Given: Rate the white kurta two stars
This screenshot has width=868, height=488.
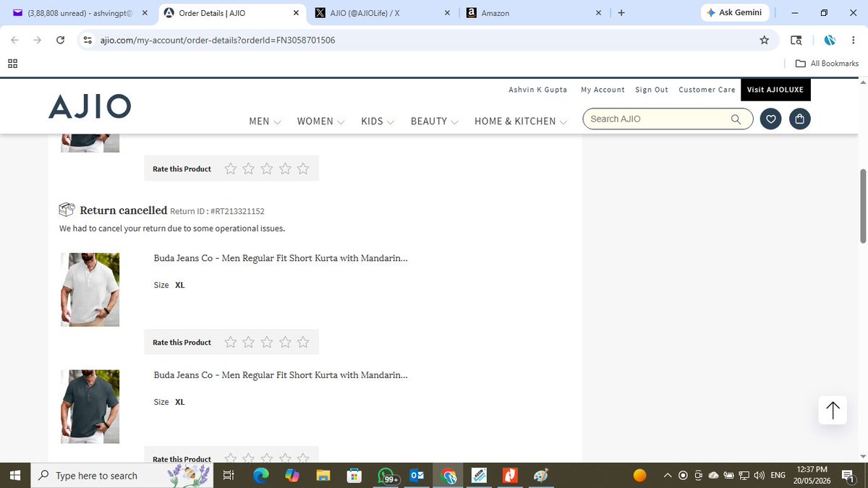Looking at the screenshot, I should pyautogui.click(x=249, y=342).
